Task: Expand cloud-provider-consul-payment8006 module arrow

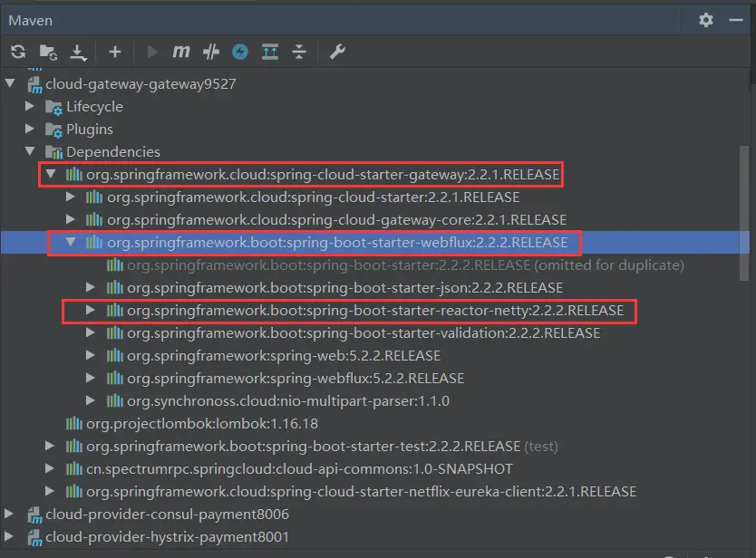Action: [x=9, y=514]
